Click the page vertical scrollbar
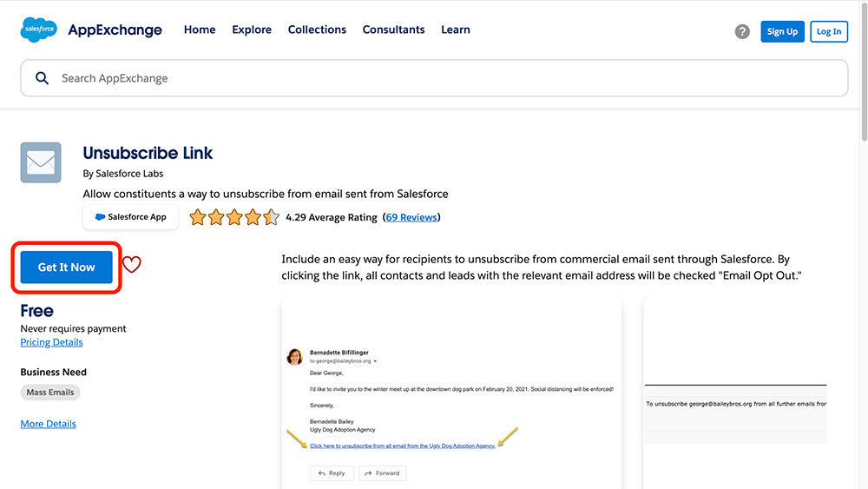The width and height of the screenshot is (868, 489). click(864, 72)
